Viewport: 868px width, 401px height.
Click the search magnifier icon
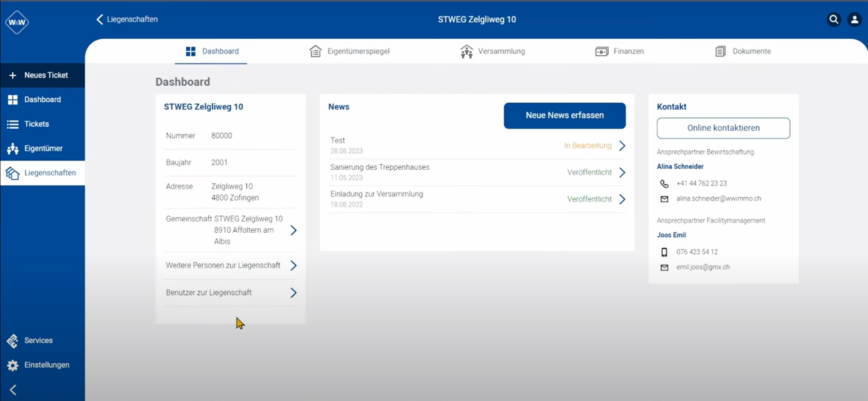point(833,20)
